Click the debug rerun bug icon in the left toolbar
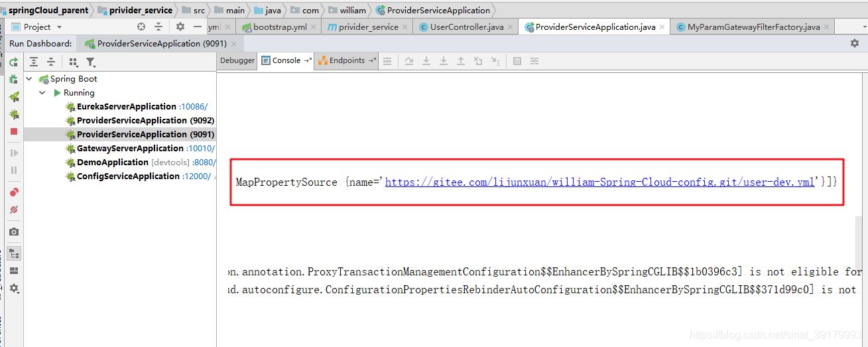Viewport: 868px width, 347px height. pos(13,80)
